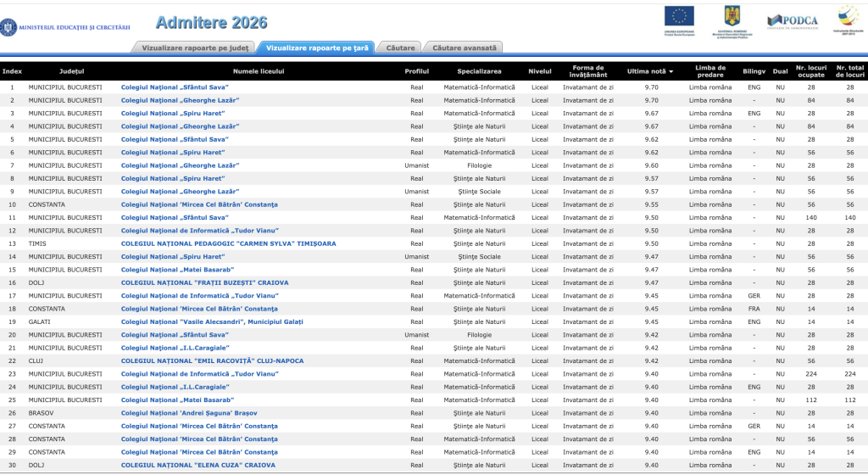Sort by the Nr. locuri ocupate header
The width and height of the screenshot is (868, 475).
pos(811,71)
